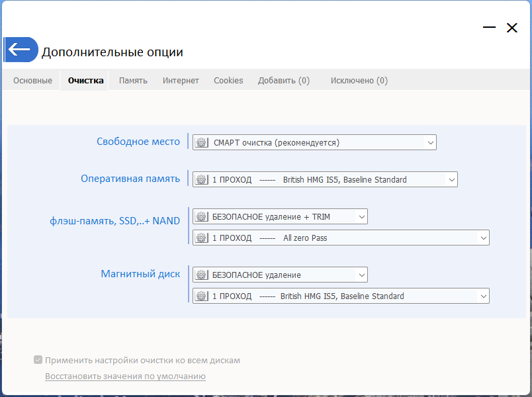
Task: Click gear icon in the Магнитный диск British HMG IS5 box
Action: (202, 296)
